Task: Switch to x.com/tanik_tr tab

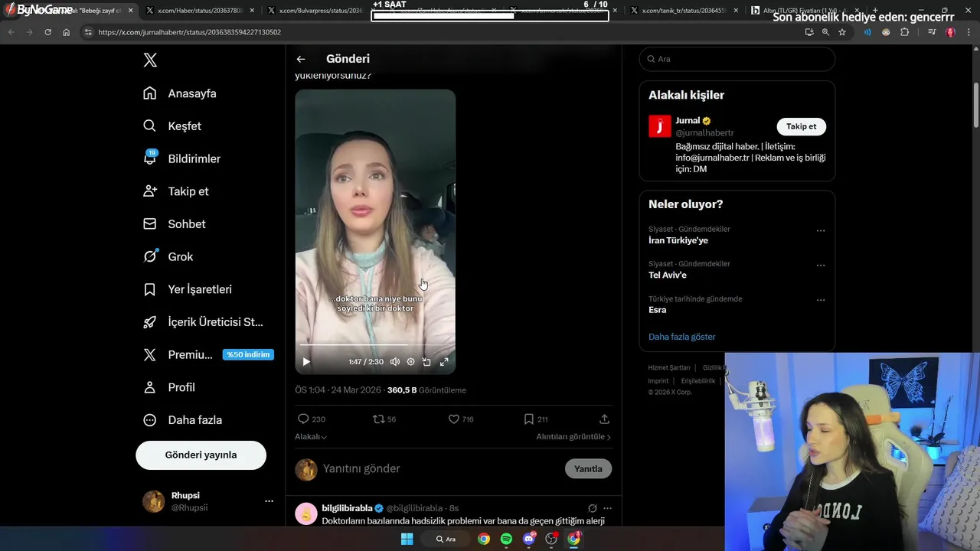Action: coord(684,11)
